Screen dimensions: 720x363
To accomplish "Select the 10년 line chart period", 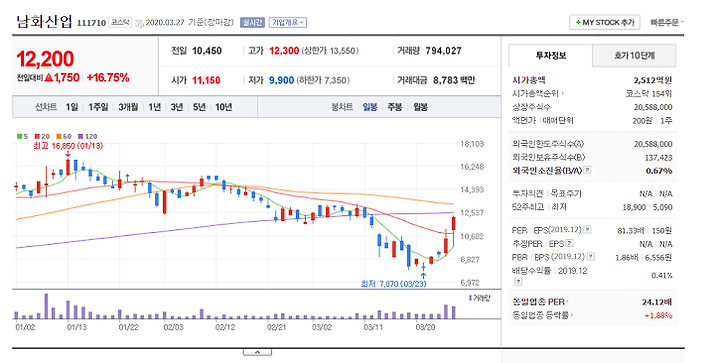I will coord(224,107).
